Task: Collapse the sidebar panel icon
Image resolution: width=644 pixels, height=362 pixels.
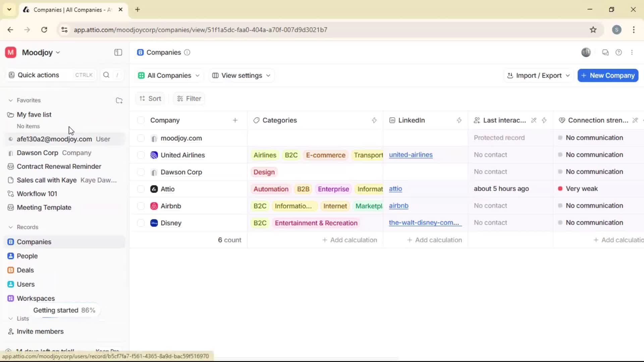Action: [118, 52]
